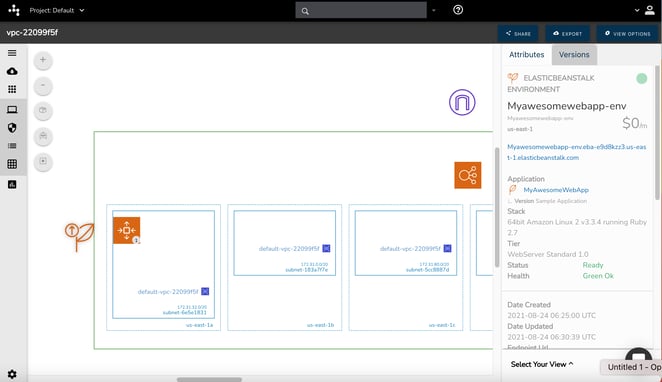
Task: Click the zoom in plus button
Action: point(43,60)
